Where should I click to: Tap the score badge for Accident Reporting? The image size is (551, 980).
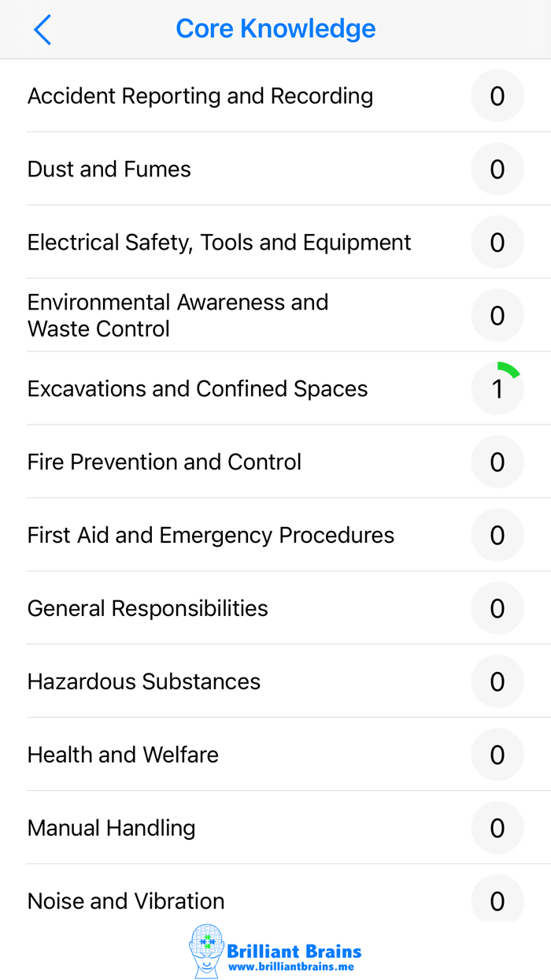(497, 95)
